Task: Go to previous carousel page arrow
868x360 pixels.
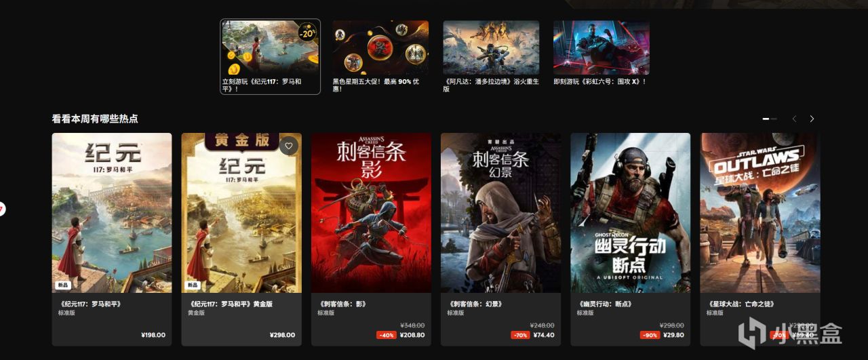Action: click(794, 119)
